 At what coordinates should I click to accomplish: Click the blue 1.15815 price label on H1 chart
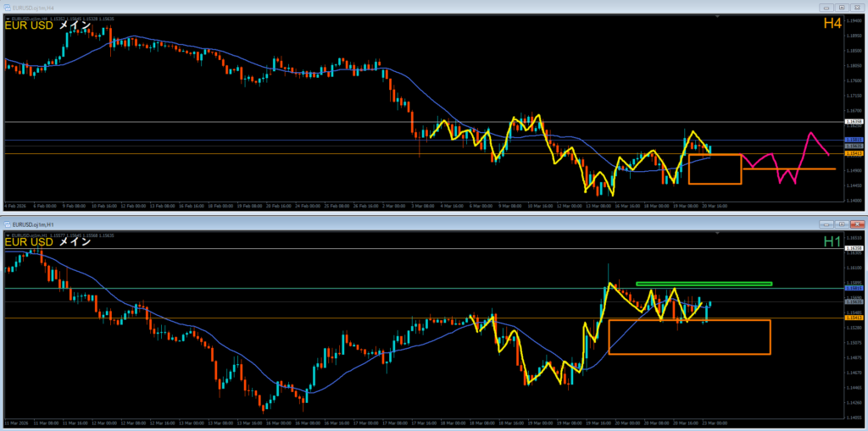point(853,288)
